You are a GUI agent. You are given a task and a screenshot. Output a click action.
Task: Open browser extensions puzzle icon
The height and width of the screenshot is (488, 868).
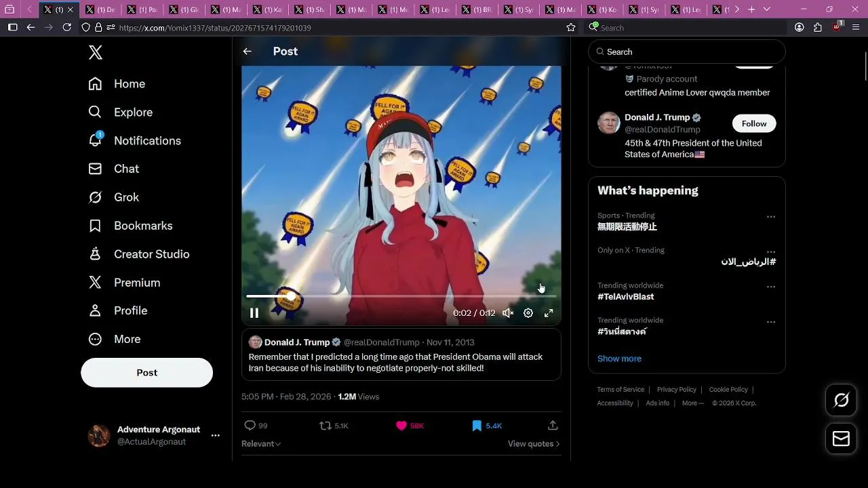click(x=818, y=27)
